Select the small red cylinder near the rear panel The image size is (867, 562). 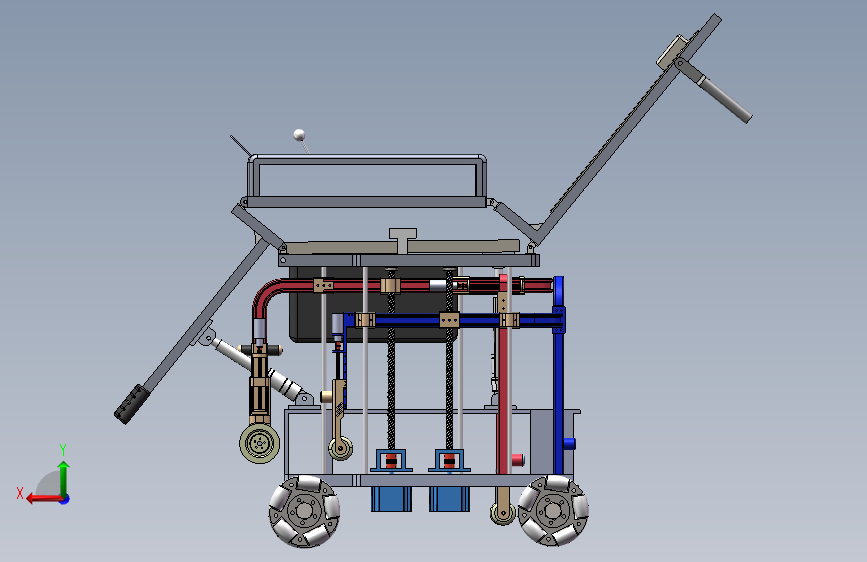coord(518,460)
